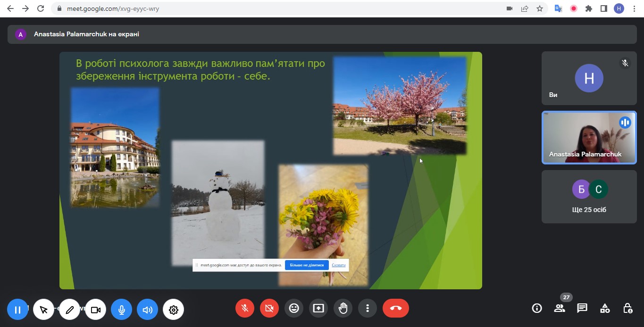Leave the call with red hang-up button

coord(396,308)
